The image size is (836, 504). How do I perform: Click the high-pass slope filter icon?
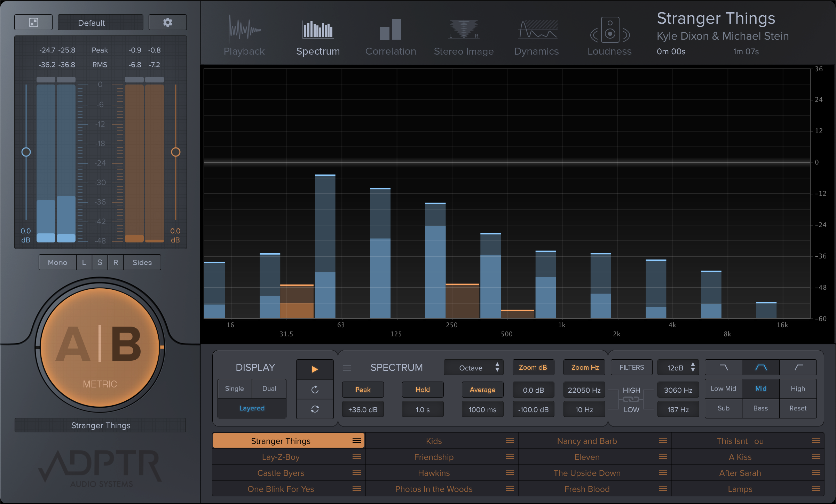coord(798,367)
